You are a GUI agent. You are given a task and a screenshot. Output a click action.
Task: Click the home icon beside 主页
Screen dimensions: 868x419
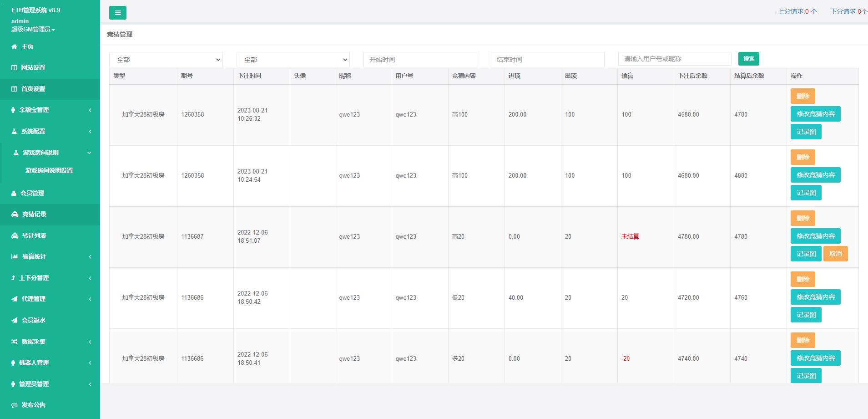[14, 46]
